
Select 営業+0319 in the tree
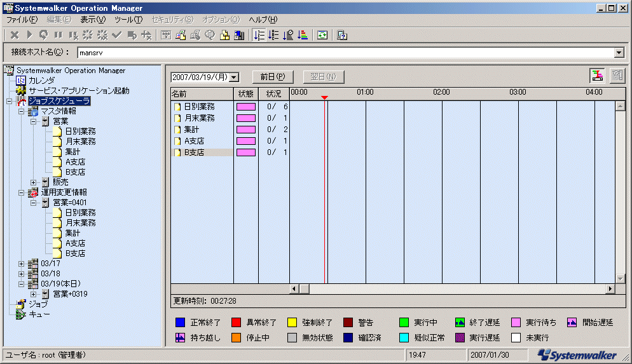coord(70,294)
